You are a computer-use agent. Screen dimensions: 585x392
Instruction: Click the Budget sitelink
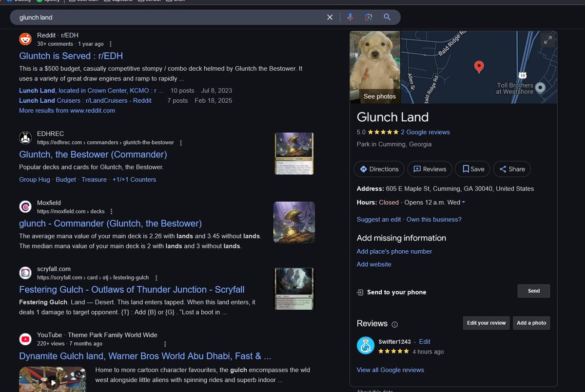66,179
